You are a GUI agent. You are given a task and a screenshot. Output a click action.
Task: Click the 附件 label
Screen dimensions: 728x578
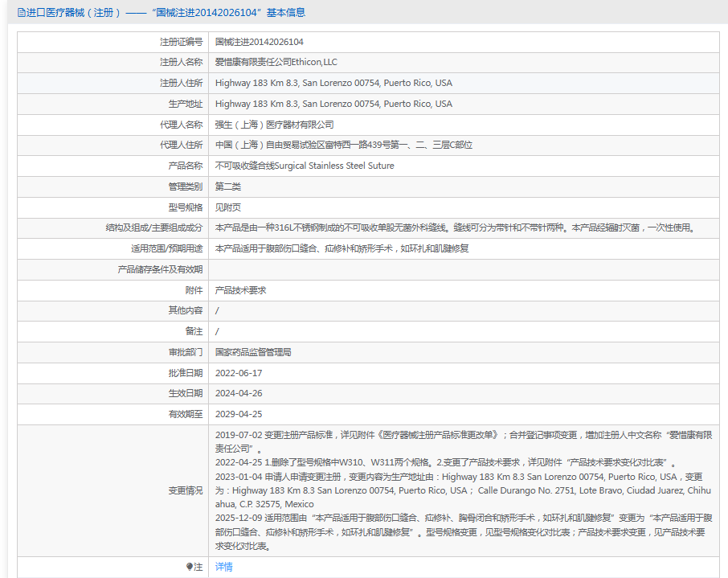tap(194, 290)
